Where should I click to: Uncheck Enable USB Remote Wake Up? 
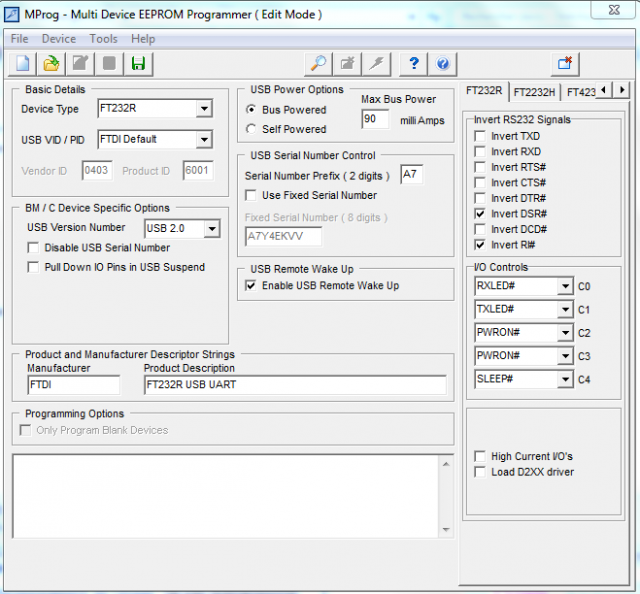click(x=322, y=285)
